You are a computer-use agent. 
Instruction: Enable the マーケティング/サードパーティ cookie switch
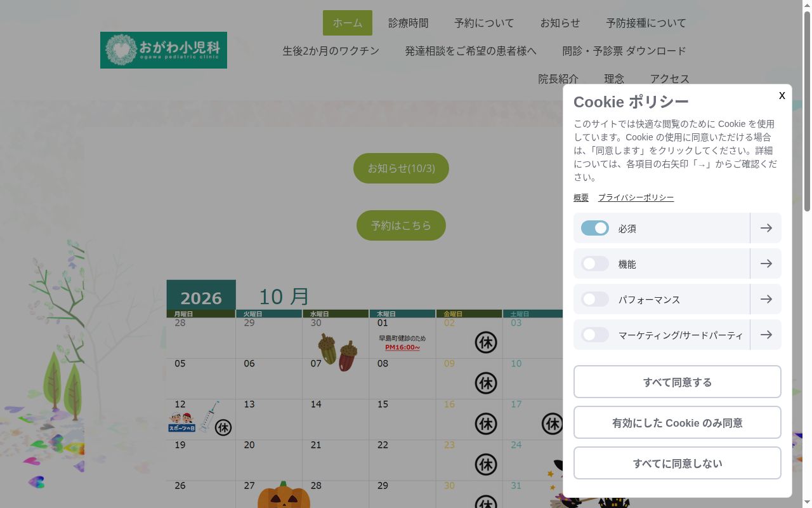tap(595, 335)
